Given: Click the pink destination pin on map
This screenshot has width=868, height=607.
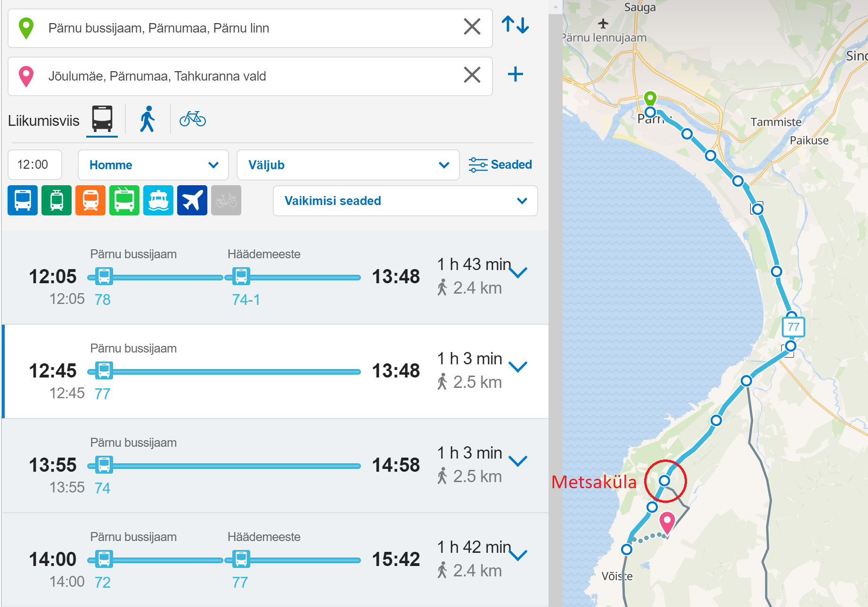Looking at the screenshot, I should (667, 522).
